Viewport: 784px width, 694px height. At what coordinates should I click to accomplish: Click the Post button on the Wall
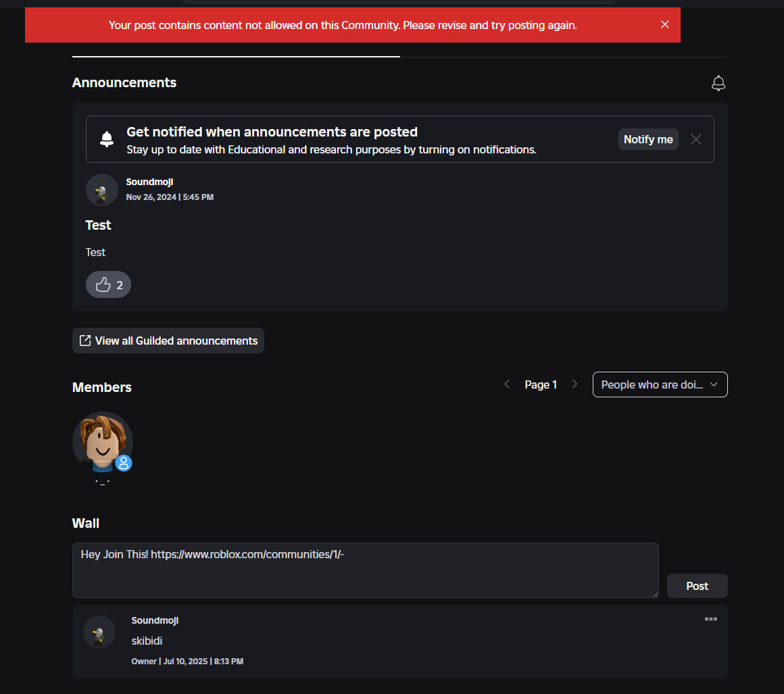(697, 586)
